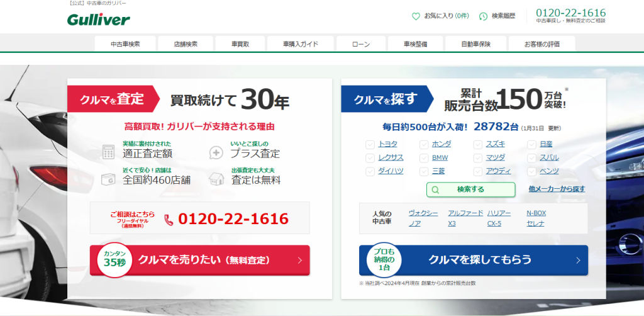Open the お客様の評価 menu tab

(x=541, y=44)
